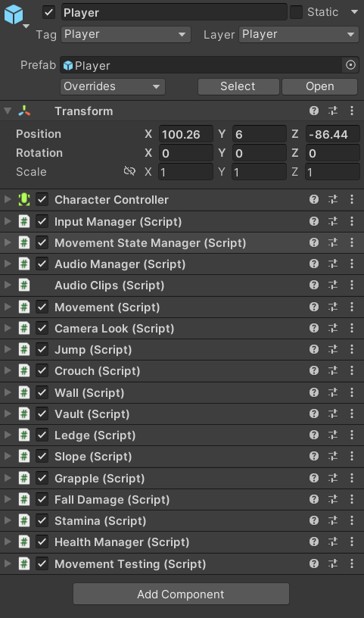Viewport: 364px width, 618px height.
Task: Open help reference for Stamina script
Action: coord(313,520)
